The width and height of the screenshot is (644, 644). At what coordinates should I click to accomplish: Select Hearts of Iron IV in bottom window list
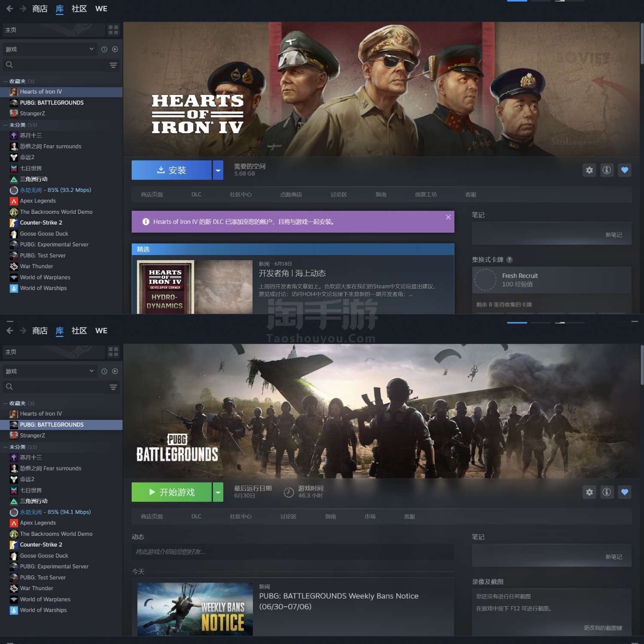(x=61, y=414)
